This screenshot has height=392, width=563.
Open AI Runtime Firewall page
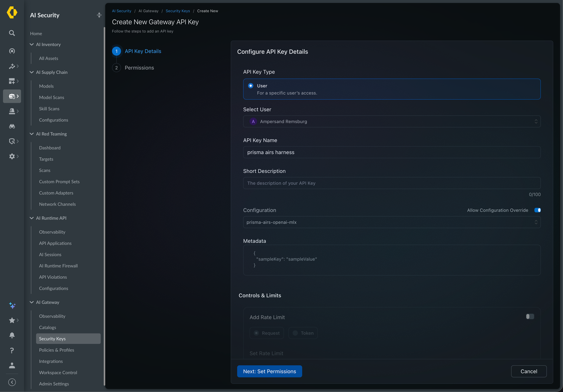[x=58, y=266]
